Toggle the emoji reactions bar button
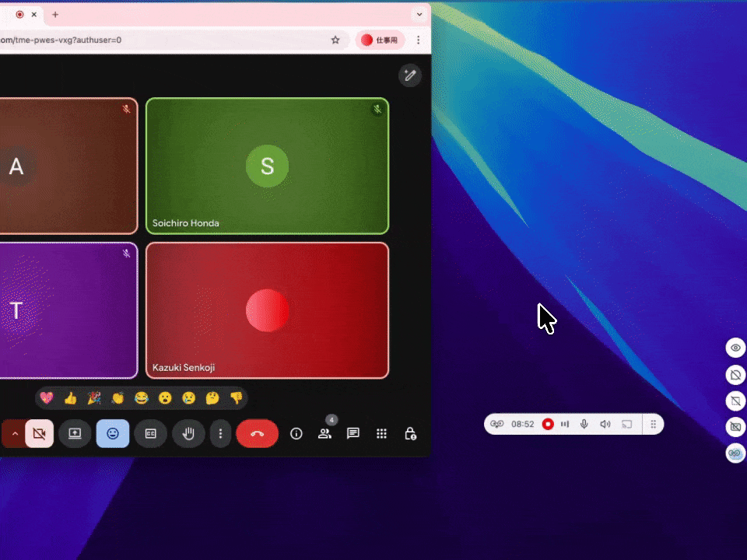The width and height of the screenshot is (747, 560). 113,434
